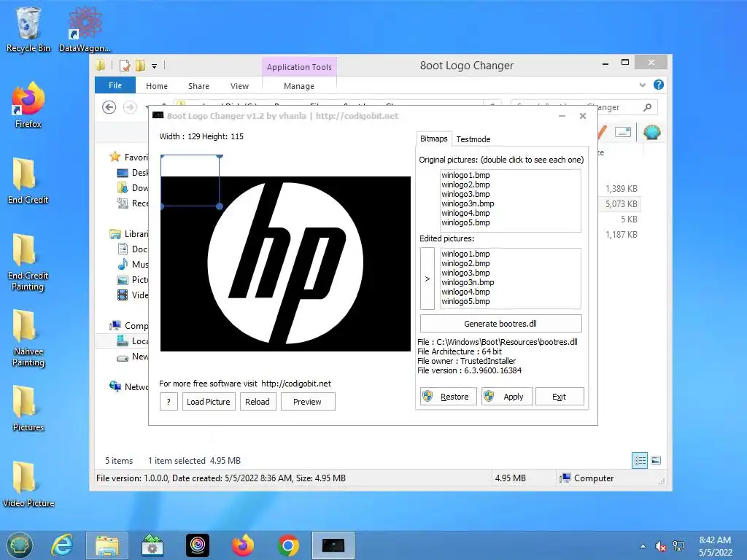The width and height of the screenshot is (747, 560).
Task: Open the Home ribbon tab
Action: (157, 86)
